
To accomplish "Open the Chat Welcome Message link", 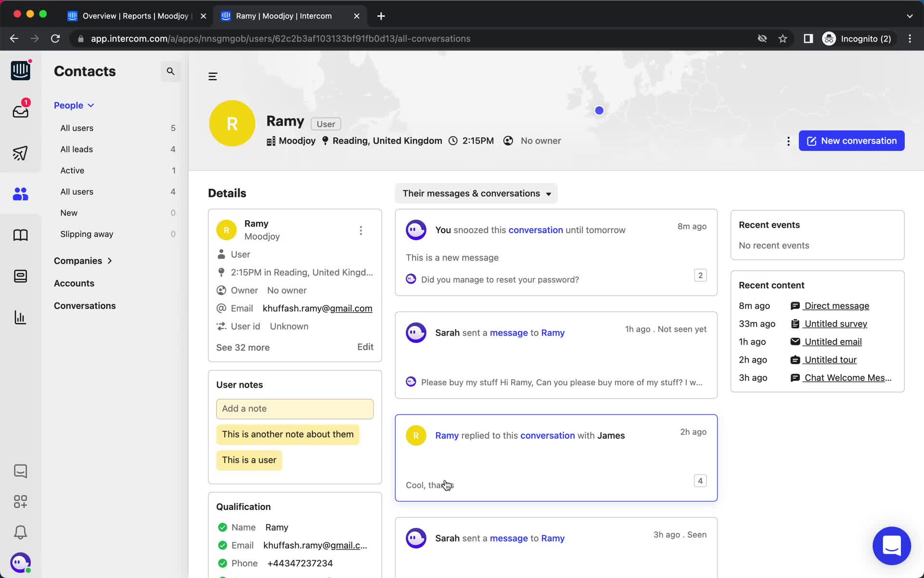I will pos(847,378).
